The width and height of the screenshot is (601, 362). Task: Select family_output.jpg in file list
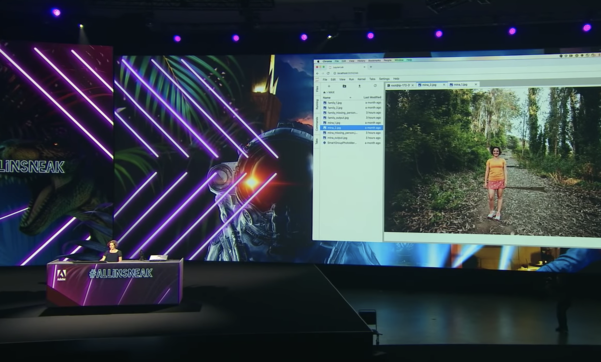pos(352,118)
